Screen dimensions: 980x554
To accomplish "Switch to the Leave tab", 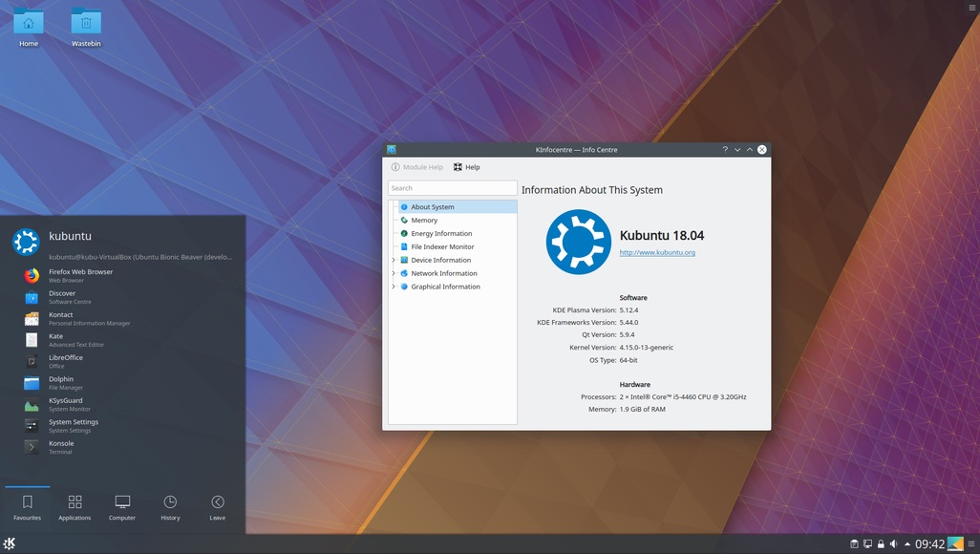I will pos(218,506).
